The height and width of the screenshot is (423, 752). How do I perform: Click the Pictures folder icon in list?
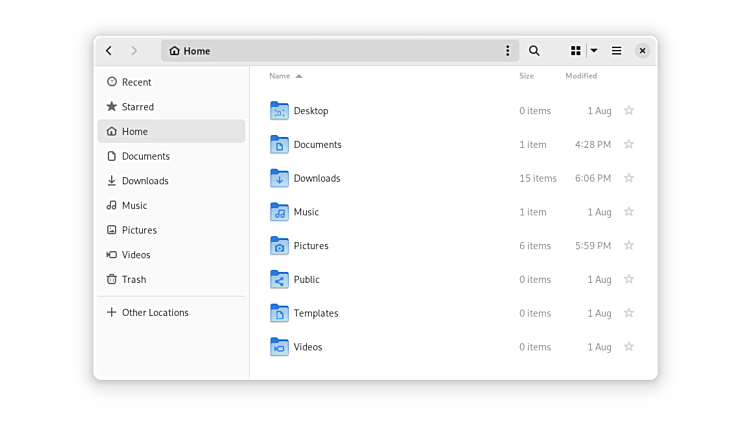[279, 246]
